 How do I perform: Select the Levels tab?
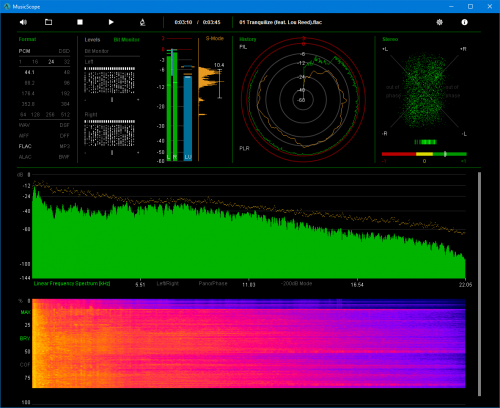(x=92, y=40)
